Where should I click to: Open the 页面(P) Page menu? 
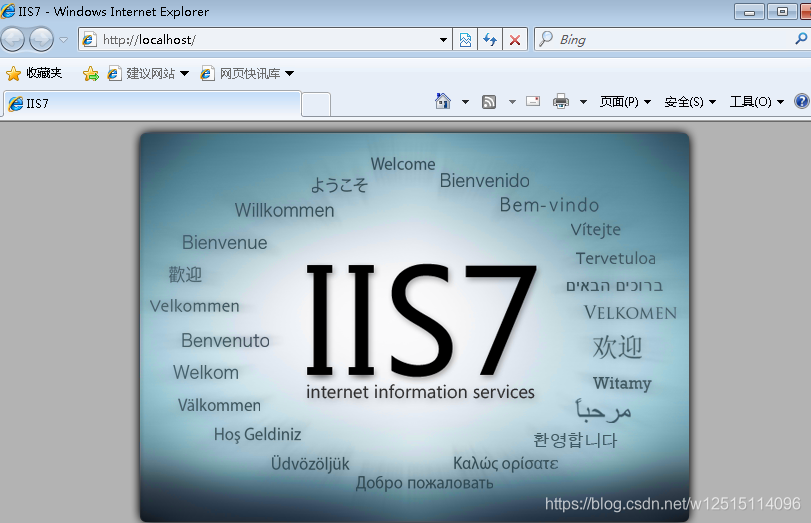point(625,102)
